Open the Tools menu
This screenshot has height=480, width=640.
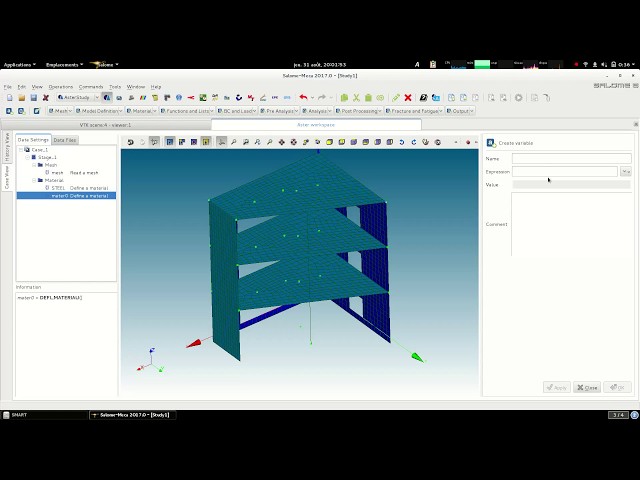(115, 87)
